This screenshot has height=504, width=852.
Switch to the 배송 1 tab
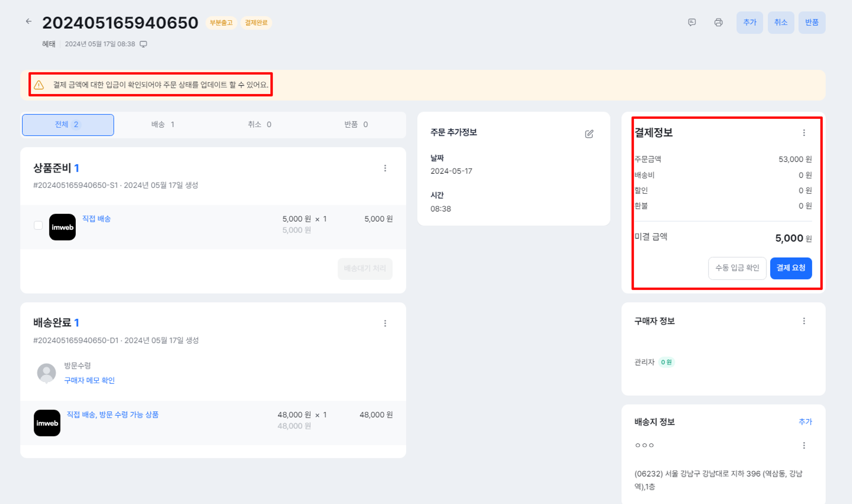(163, 124)
